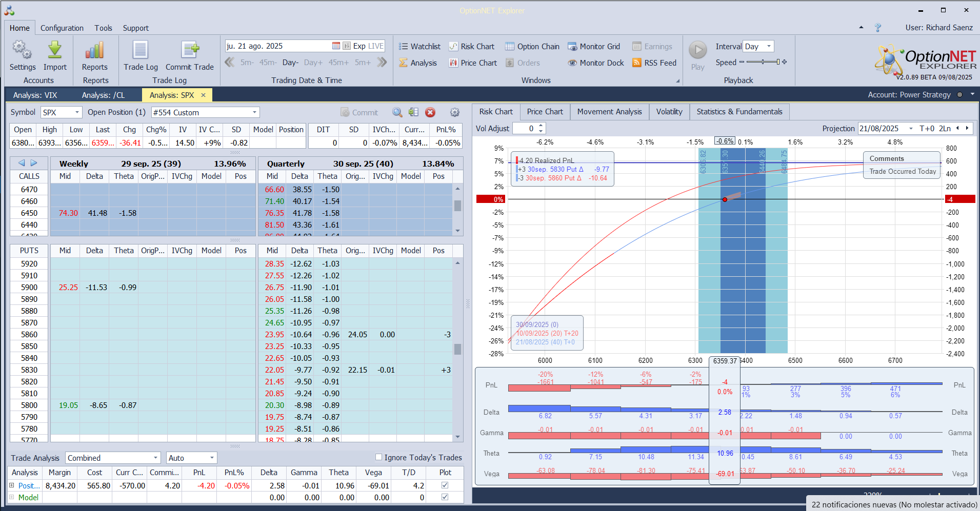Step projection backward with left arrow
The width and height of the screenshot is (980, 511).
coord(957,128)
